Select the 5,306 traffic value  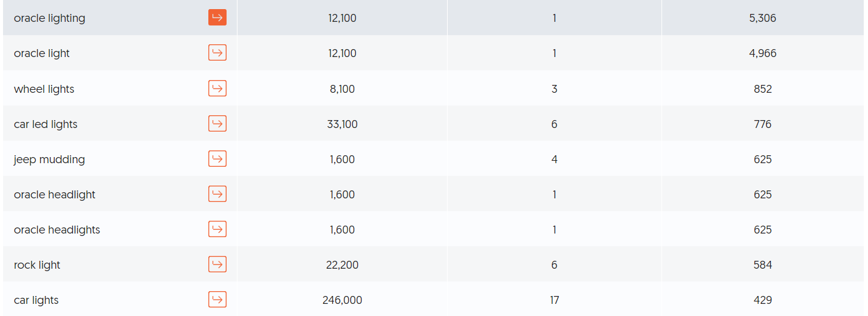click(x=762, y=18)
